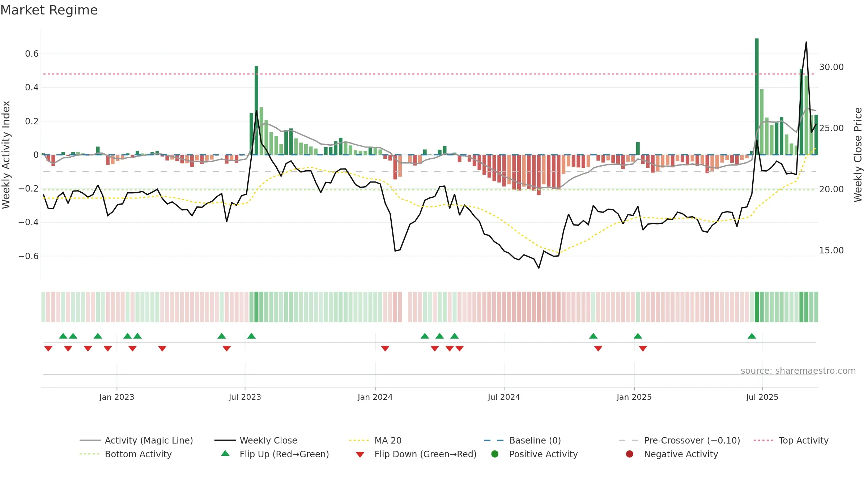Click the red Flip Down triangle in legend
This screenshot has height=488, width=868.
[360, 455]
